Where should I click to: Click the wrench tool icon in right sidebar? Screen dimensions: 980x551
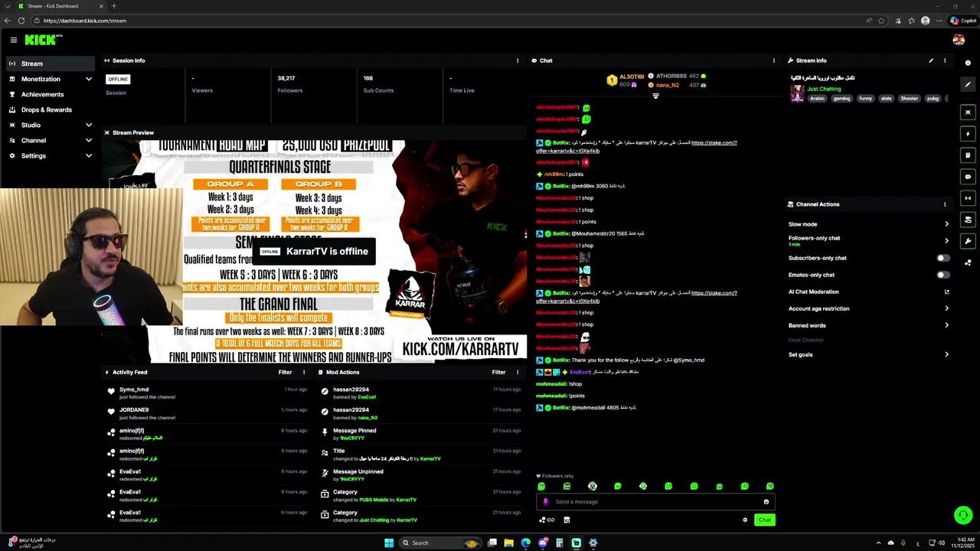(x=968, y=241)
